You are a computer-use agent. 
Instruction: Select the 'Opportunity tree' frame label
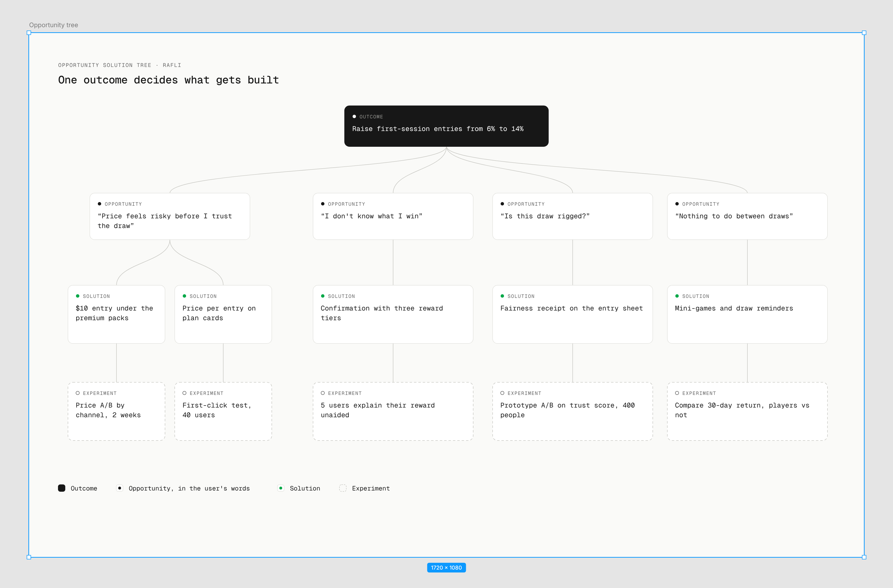click(x=54, y=25)
